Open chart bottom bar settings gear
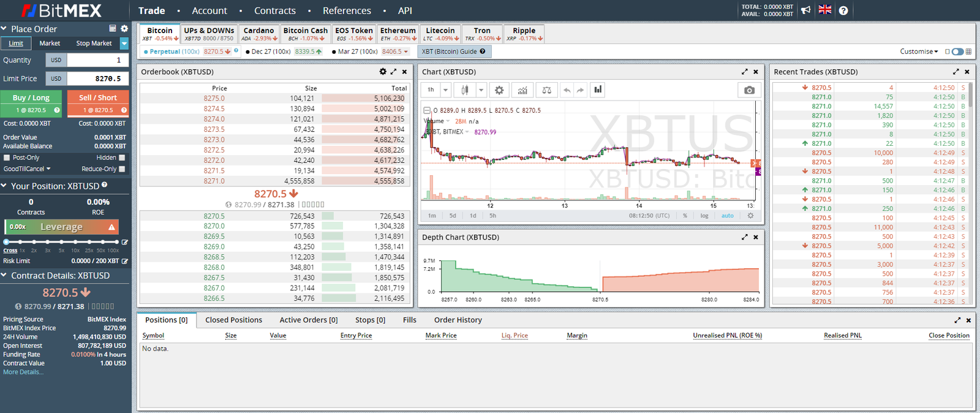This screenshot has width=980, height=413. coord(750,216)
